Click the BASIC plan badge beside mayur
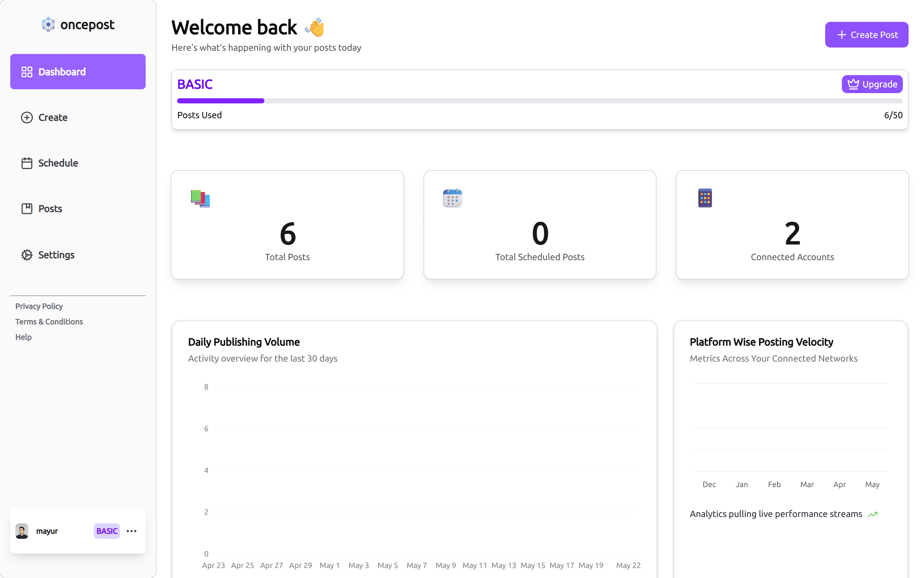Image resolution: width=924 pixels, height=578 pixels. 107,531
